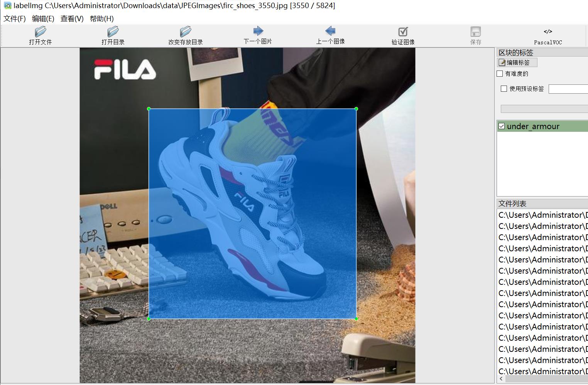The image size is (588, 385).
Task: Click the 保存 (Save) toolbar icon
Action: 475,31
